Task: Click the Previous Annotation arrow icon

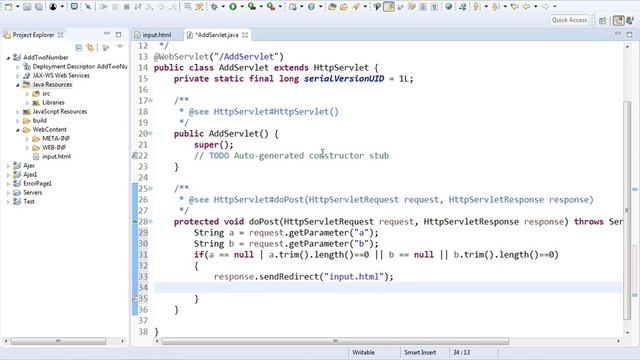Action: coord(495,7)
